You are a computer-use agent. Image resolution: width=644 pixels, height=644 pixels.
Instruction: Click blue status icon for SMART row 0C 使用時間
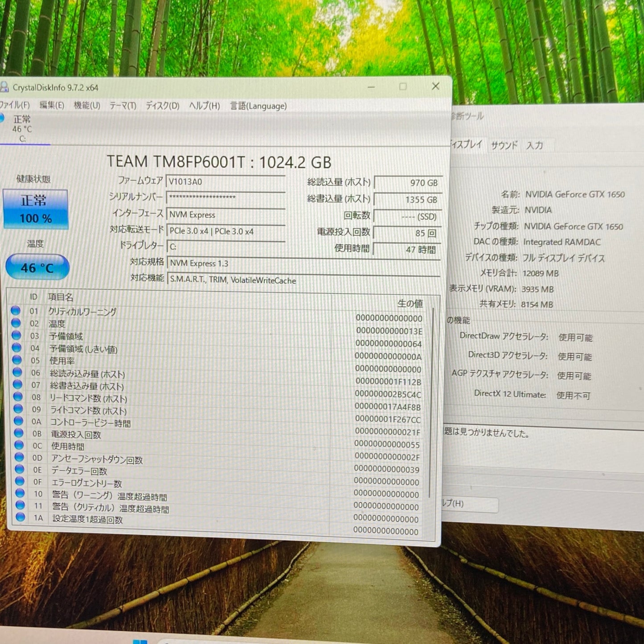pos(19,444)
